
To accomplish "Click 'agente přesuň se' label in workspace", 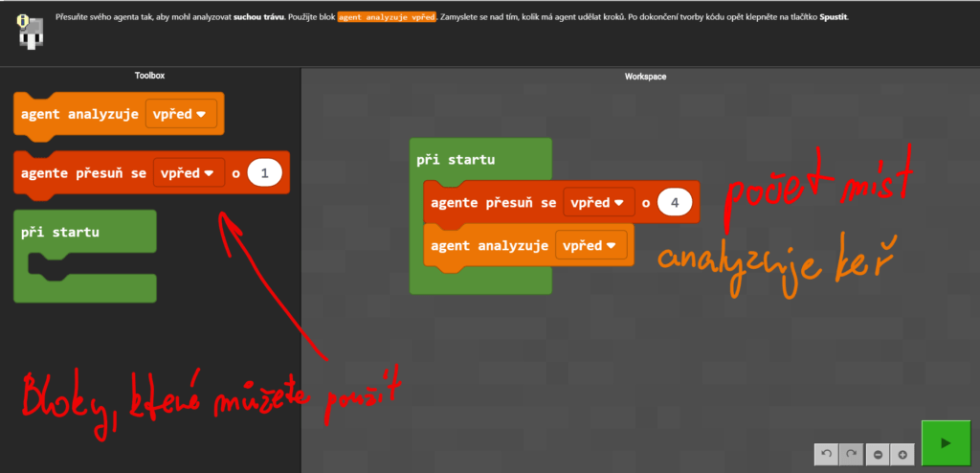I will 493,203.
